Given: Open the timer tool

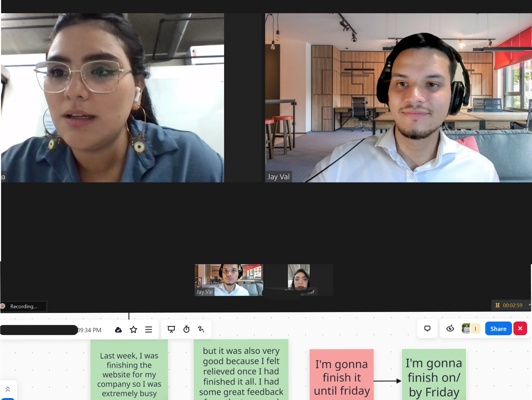Looking at the screenshot, I should 186,329.
